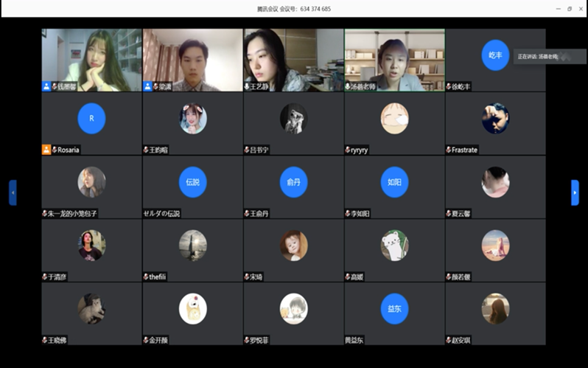Screen dimensions: 588x368
Task: Click the blue "俞丹" avatar circle
Action: click(x=293, y=182)
